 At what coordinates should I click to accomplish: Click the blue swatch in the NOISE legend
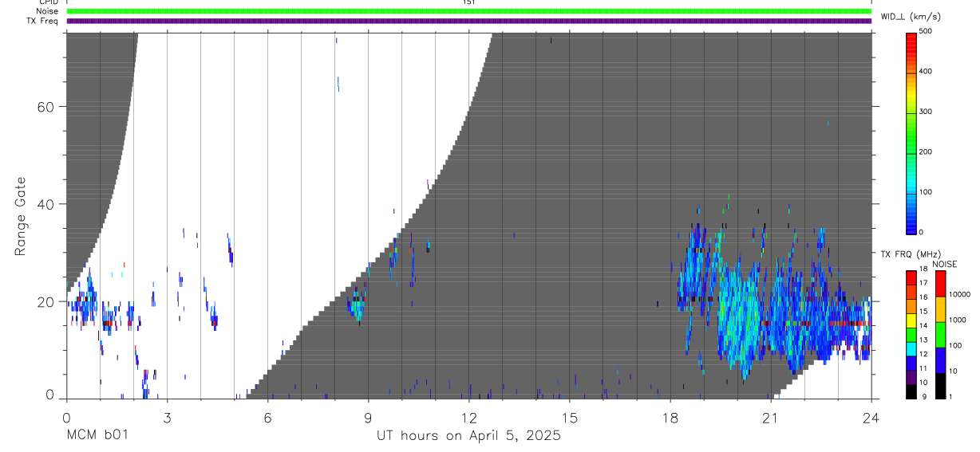(940, 360)
